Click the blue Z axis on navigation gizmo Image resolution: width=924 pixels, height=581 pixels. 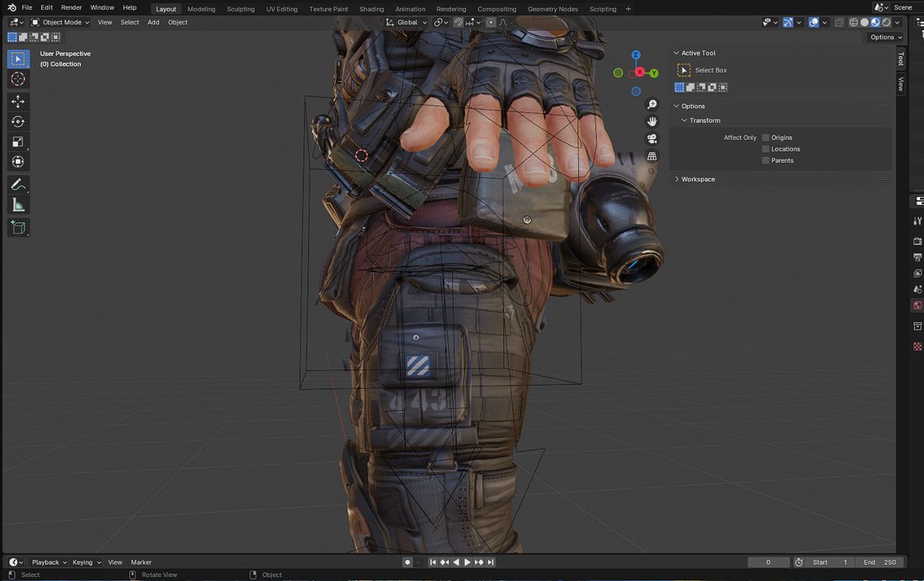pyautogui.click(x=636, y=55)
